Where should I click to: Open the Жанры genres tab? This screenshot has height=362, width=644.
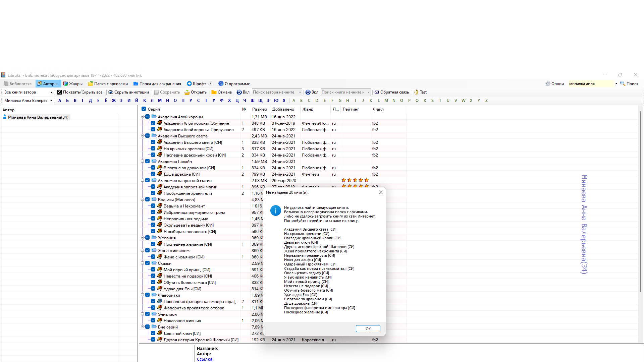tap(73, 84)
